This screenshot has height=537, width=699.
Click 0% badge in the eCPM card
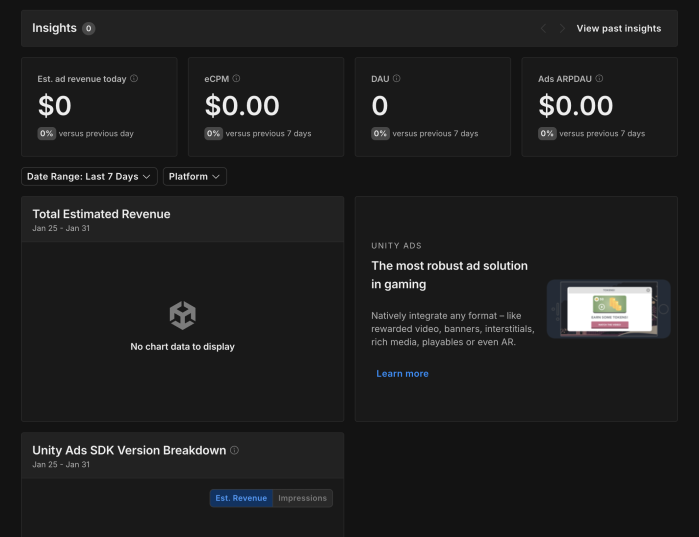pyautogui.click(x=213, y=133)
